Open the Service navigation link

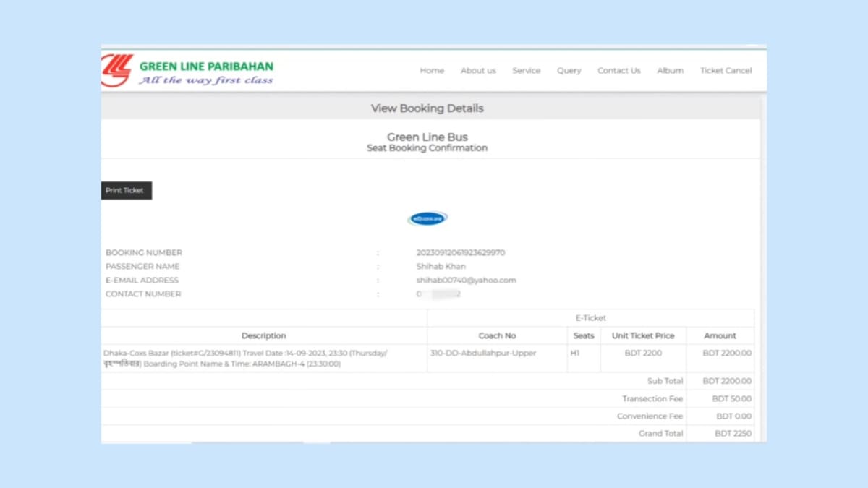(526, 71)
